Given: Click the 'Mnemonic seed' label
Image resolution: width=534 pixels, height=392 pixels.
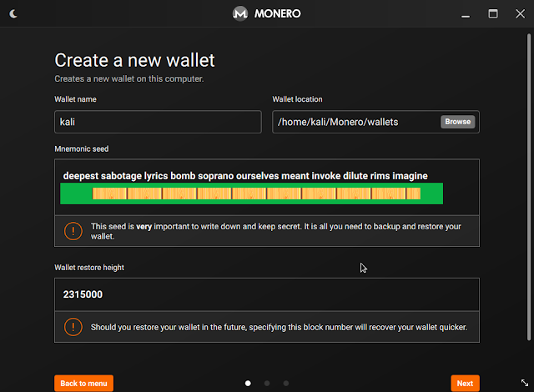Looking at the screenshot, I should [x=82, y=149].
